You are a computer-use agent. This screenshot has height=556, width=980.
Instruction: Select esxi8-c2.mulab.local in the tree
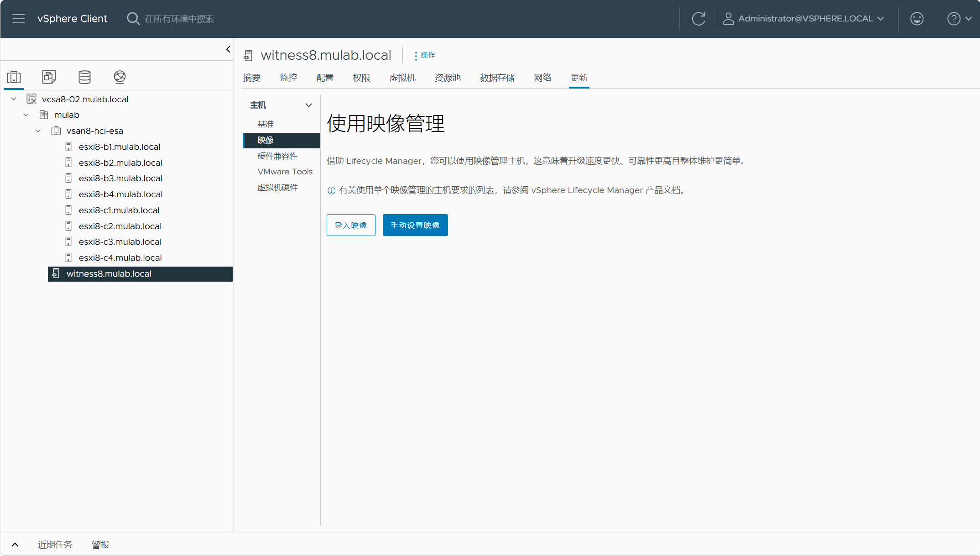tap(120, 226)
